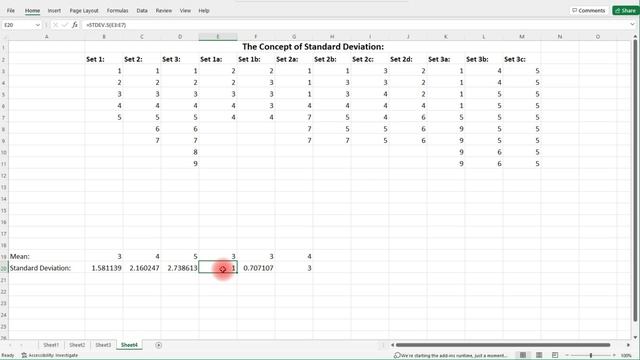The height and width of the screenshot is (360, 640).
Task: Click the 'Set 3a:' header cell
Action: (446, 59)
